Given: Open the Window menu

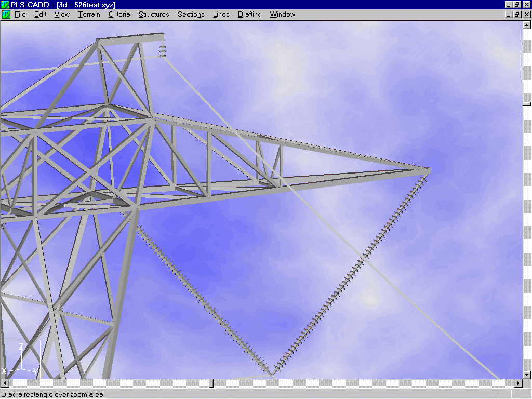Looking at the screenshot, I should click(x=282, y=14).
